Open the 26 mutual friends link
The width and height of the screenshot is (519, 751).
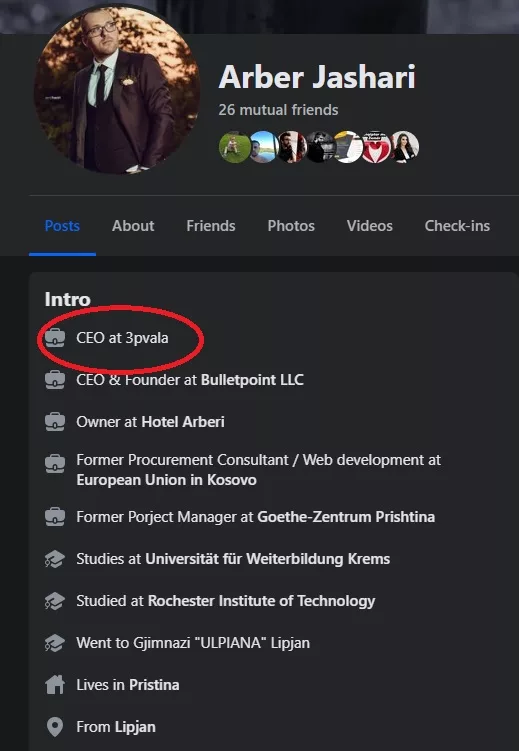click(278, 110)
